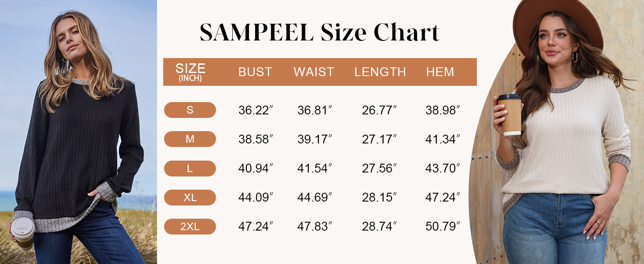Click the S bust value 36.22″
Screen dimensions: 644x264
click(x=256, y=110)
